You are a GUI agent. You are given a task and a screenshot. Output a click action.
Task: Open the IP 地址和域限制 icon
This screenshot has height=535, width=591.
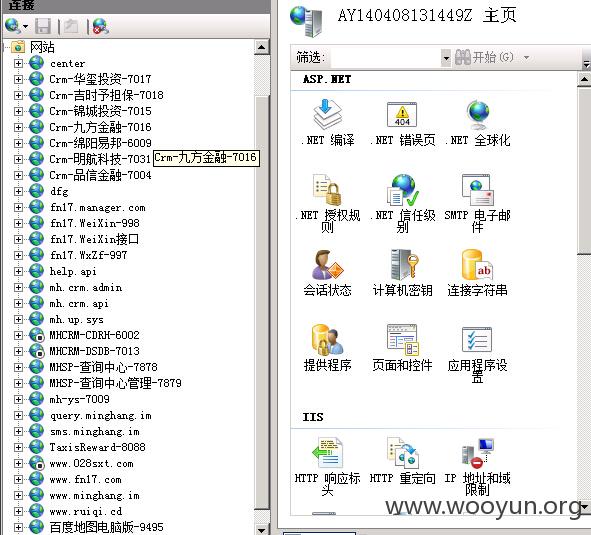(x=477, y=452)
